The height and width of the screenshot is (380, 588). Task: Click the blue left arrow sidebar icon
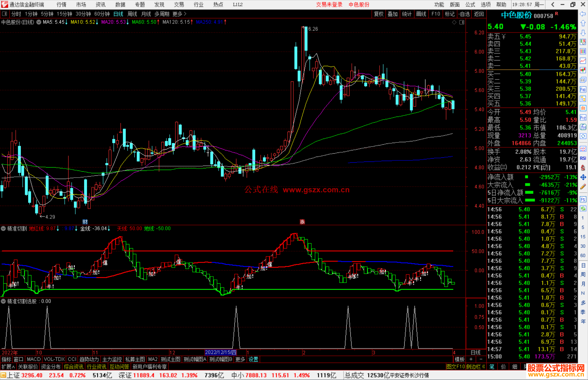tap(583, 14)
